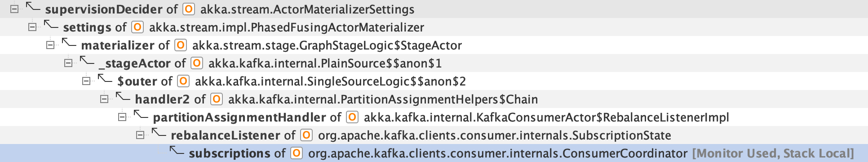Click object icon beside PartitionAssignmentHelpers$Chain
This screenshot has width=868, height=162.
pyautogui.click(x=217, y=99)
